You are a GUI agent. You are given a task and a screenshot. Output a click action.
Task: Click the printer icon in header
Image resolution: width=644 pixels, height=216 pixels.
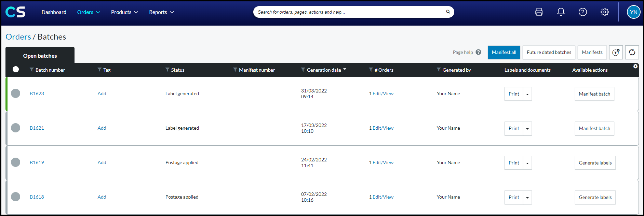[x=539, y=12]
